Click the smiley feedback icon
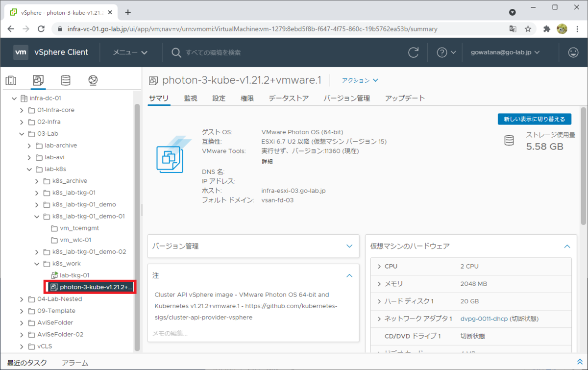Image resolution: width=588 pixels, height=370 pixels. (x=573, y=52)
